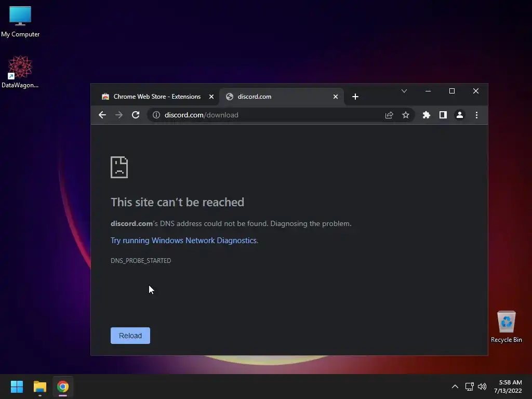The height and width of the screenshot is (399, 532).
Task: Open network status tray icon
Action: coord(470,387)
